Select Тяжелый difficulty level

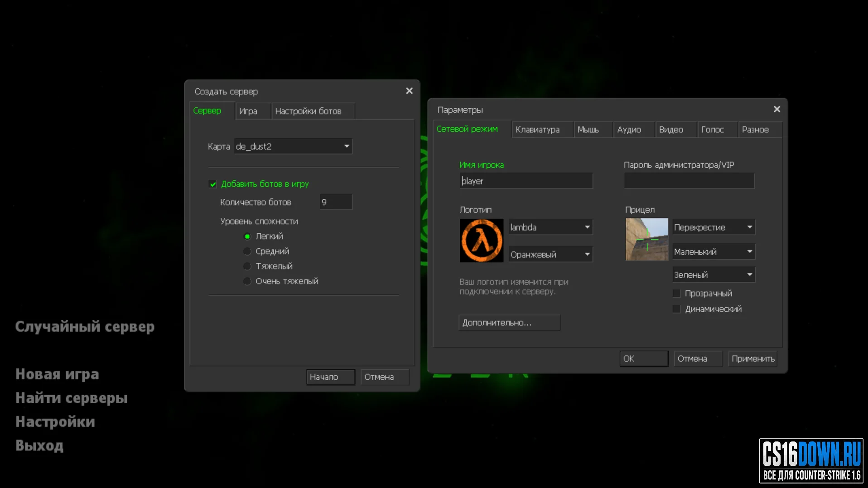pos(247,266)
